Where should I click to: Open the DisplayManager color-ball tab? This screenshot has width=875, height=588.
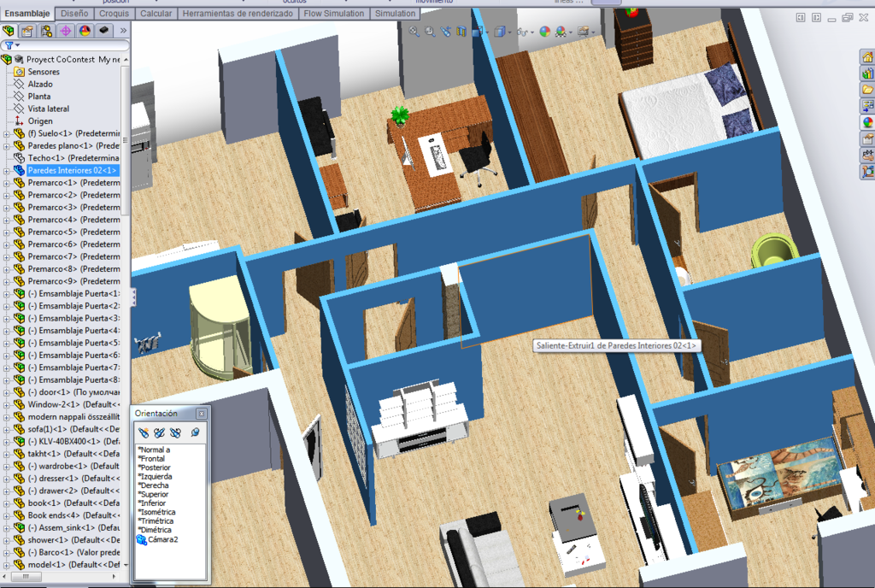click(x=85, y=31)
